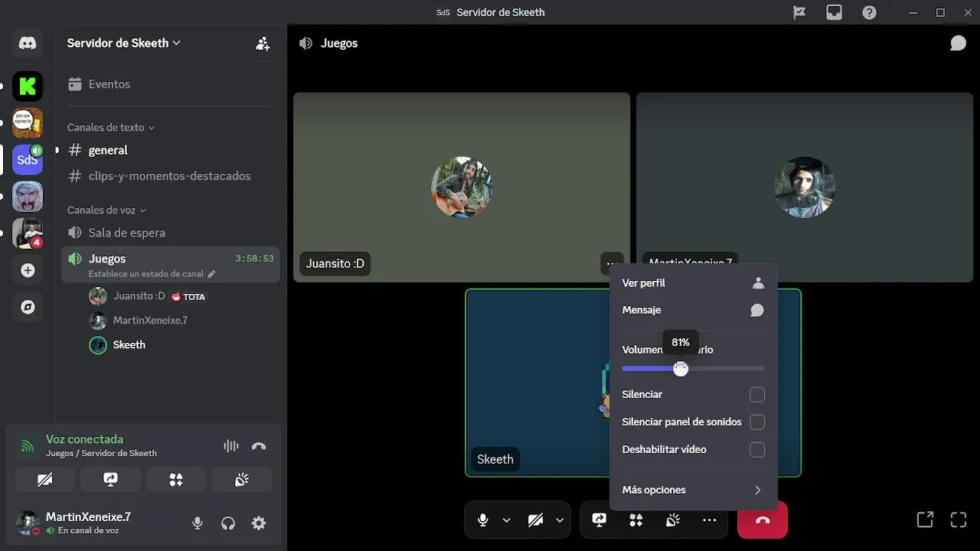This screenshot has height=551, width=980.
Task: Toggle camera in bottom call controls
Action: 535,520
